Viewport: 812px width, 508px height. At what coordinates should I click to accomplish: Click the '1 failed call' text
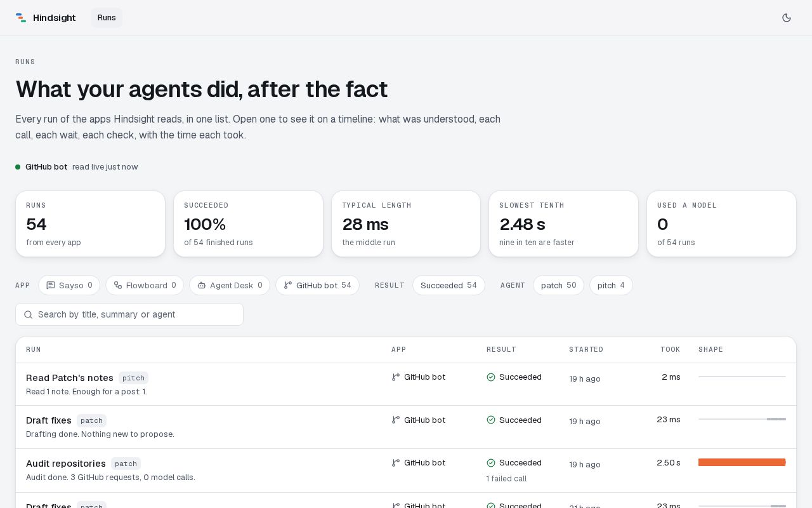pyautogui.click(x=506, y=479)
